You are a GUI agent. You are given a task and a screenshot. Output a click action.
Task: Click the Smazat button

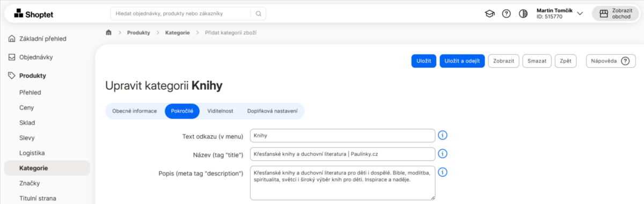click(537, 61)
